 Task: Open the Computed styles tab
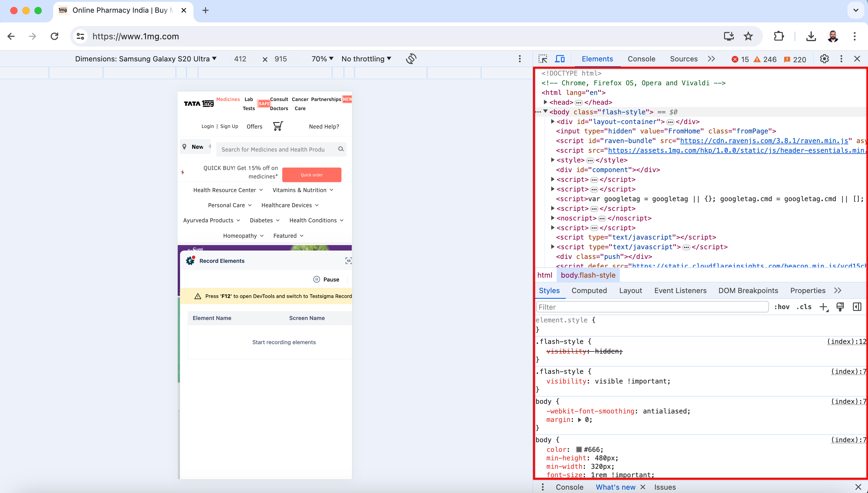(x=589, y=291)
